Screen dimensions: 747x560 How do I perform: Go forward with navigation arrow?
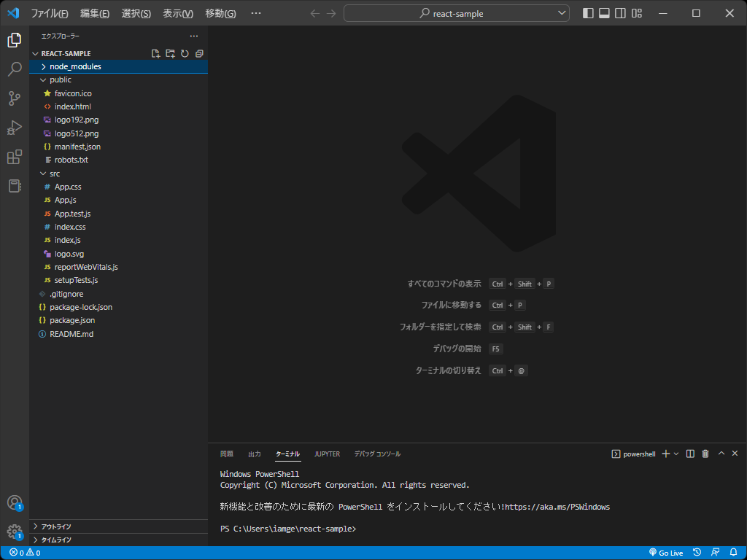pos(331,13)
